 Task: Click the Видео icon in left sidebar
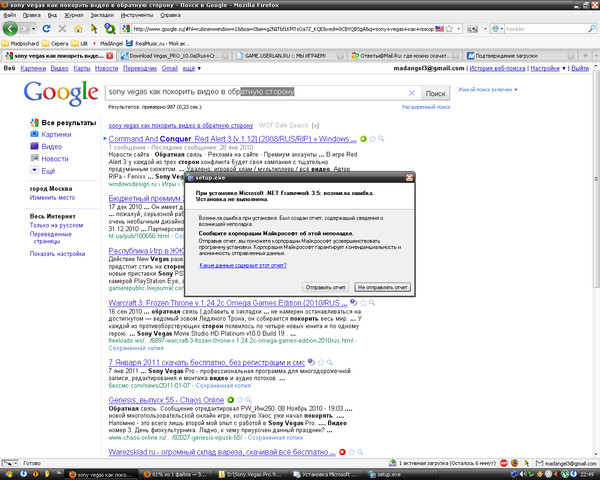[x=34, y=146]
